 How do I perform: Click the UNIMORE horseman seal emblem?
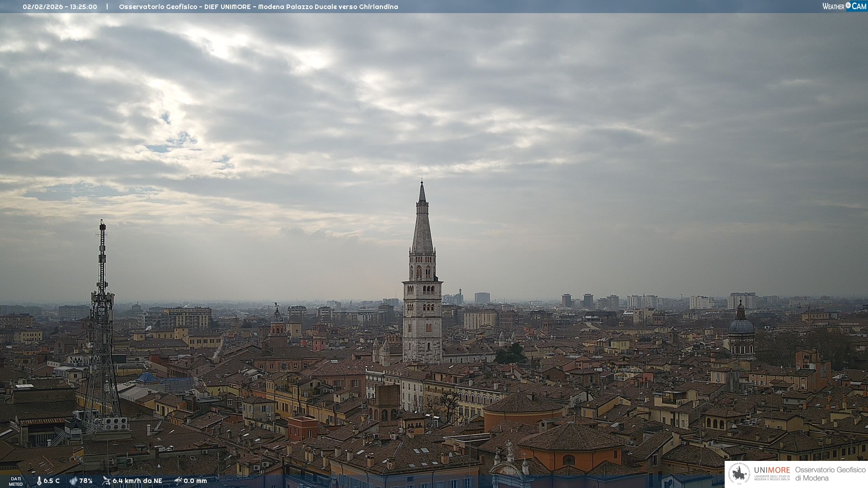point(740,474)
